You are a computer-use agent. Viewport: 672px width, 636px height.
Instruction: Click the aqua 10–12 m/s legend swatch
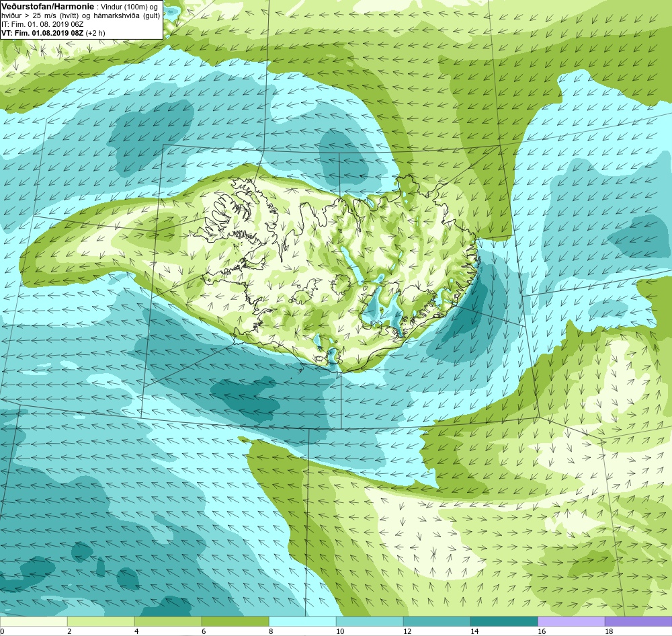(x=370, y=621)
